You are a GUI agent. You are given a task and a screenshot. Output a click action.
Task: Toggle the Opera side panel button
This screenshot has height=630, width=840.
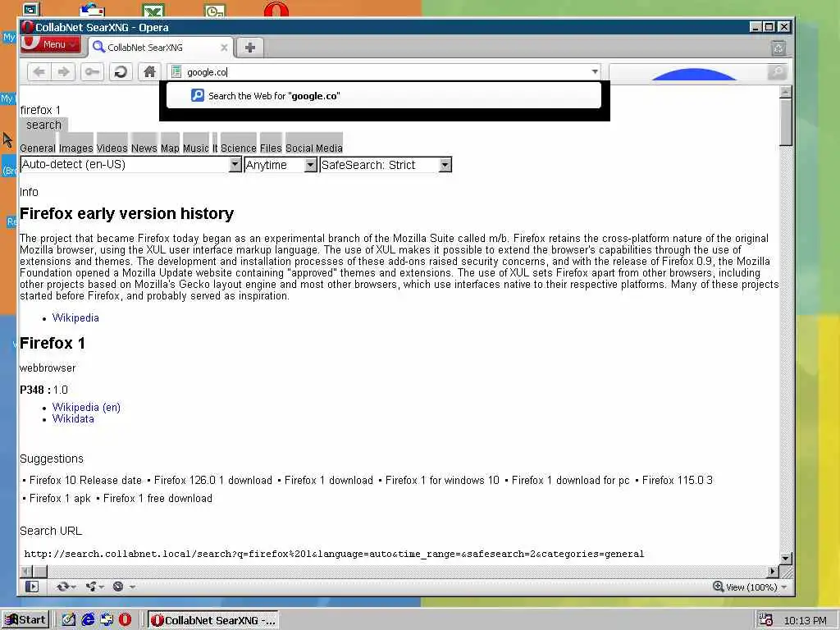tap(32, 587)
